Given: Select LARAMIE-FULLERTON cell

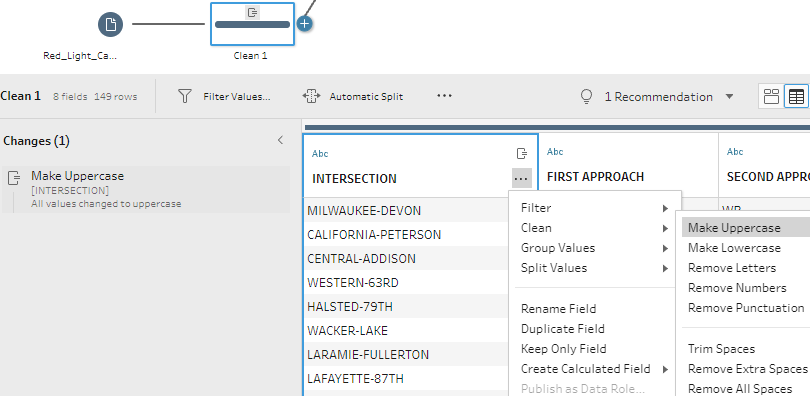Looking at the screenshot, I should click(x=406, y=355).
